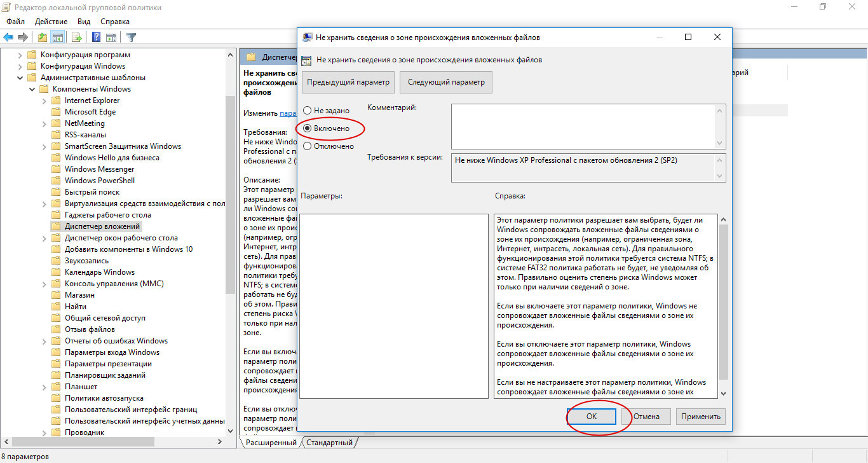
Task: Expand the Internet Explorer folder
Action: pyautogui.click(x=44, y=100)
